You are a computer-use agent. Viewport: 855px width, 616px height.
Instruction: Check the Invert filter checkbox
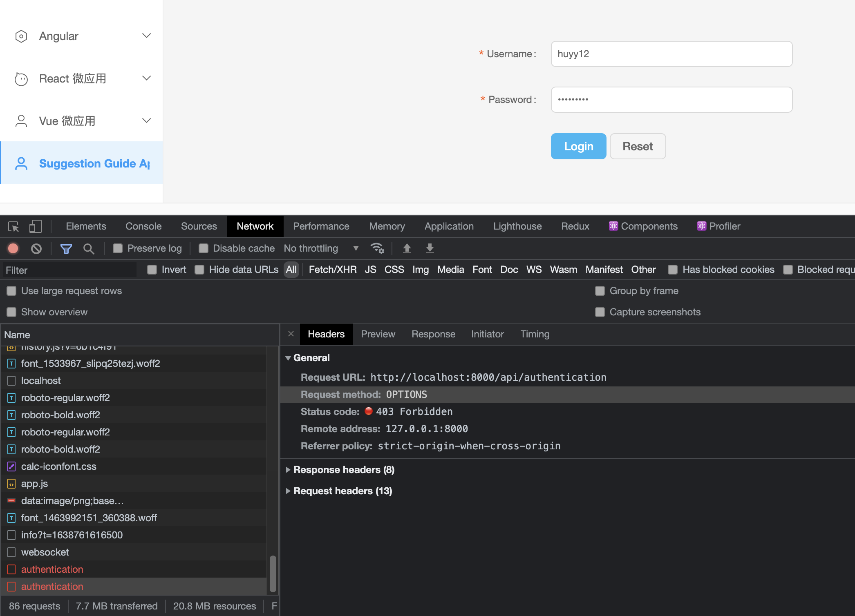pyautogui.click(x=152, y=270)
